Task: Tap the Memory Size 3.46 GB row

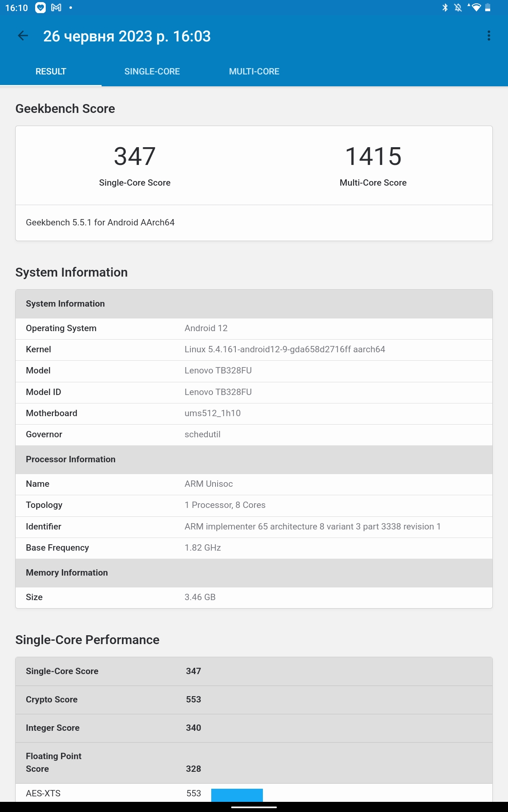Action: [x=254, y=598]
